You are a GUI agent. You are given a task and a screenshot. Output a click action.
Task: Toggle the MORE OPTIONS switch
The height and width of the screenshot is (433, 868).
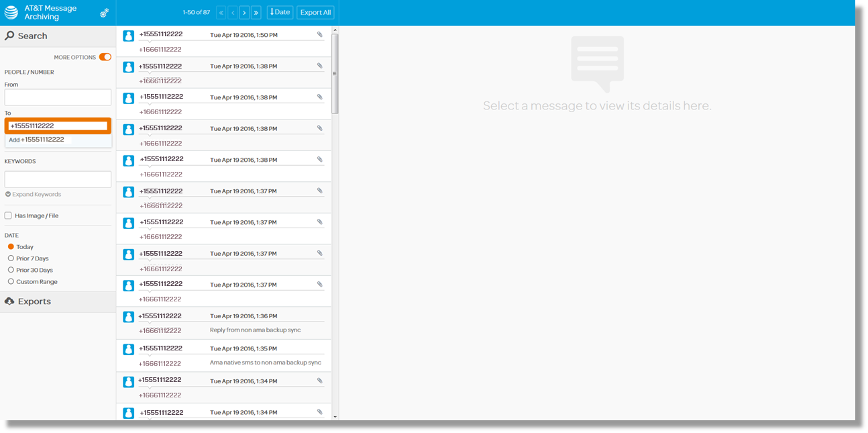tap(105, 57)
